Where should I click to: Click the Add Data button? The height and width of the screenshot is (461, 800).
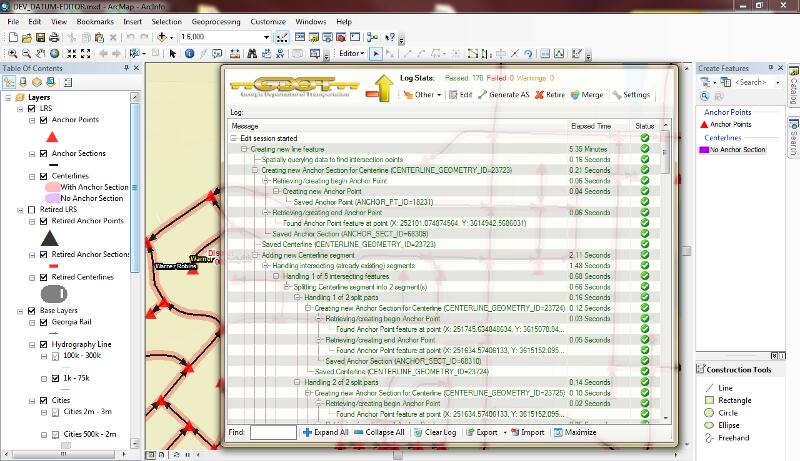[x=162, y=37]
